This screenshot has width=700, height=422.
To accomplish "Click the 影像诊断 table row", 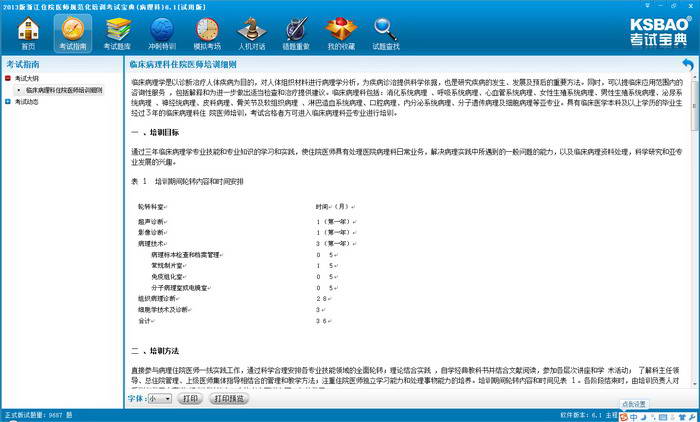I will [152, 233].
